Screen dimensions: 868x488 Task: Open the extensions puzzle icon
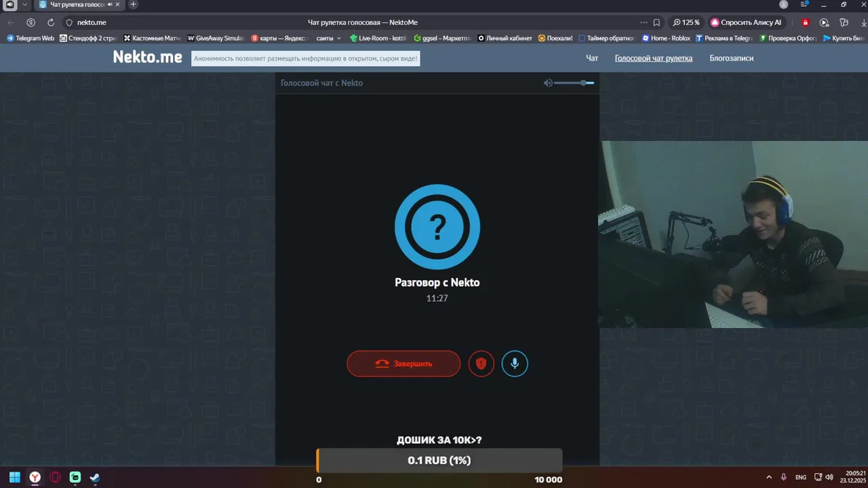(844, 22)
